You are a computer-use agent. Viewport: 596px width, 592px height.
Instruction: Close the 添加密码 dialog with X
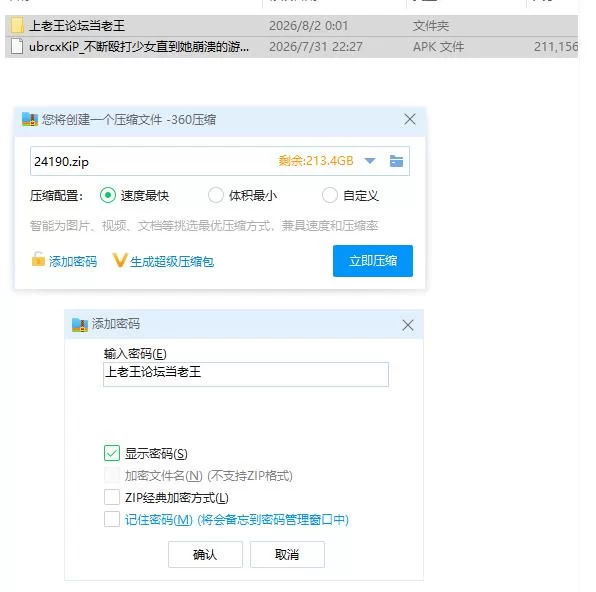point(408,325)
